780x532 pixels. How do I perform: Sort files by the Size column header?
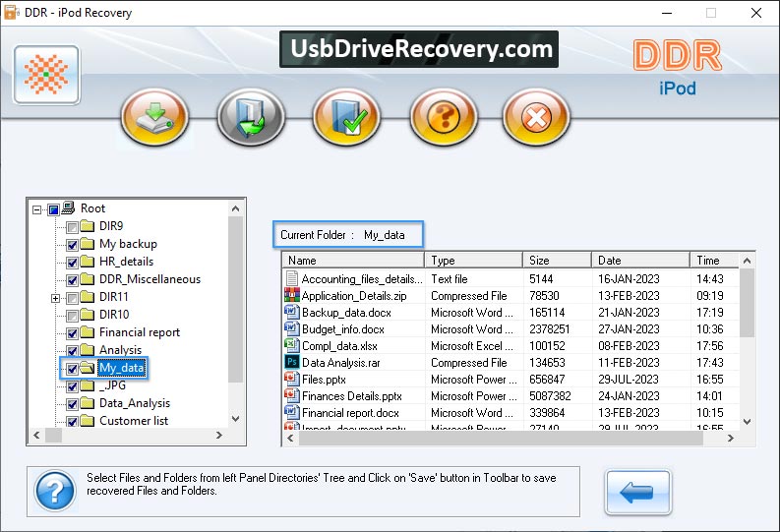coord(557,260)
